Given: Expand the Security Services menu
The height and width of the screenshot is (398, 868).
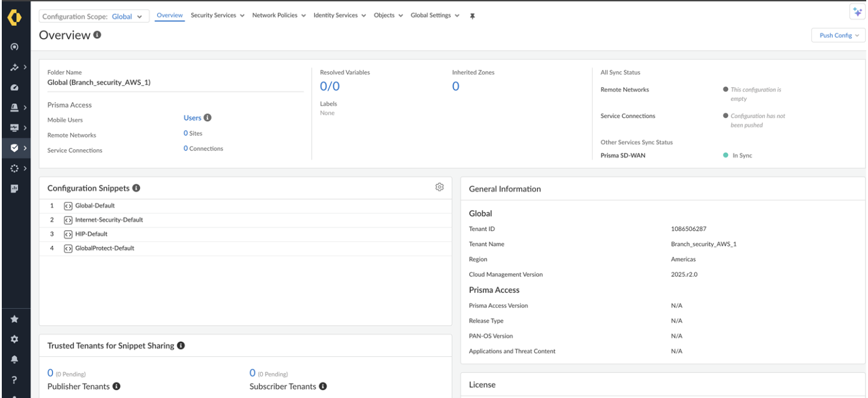Looking at the screenshot, I should click(217, 16).
